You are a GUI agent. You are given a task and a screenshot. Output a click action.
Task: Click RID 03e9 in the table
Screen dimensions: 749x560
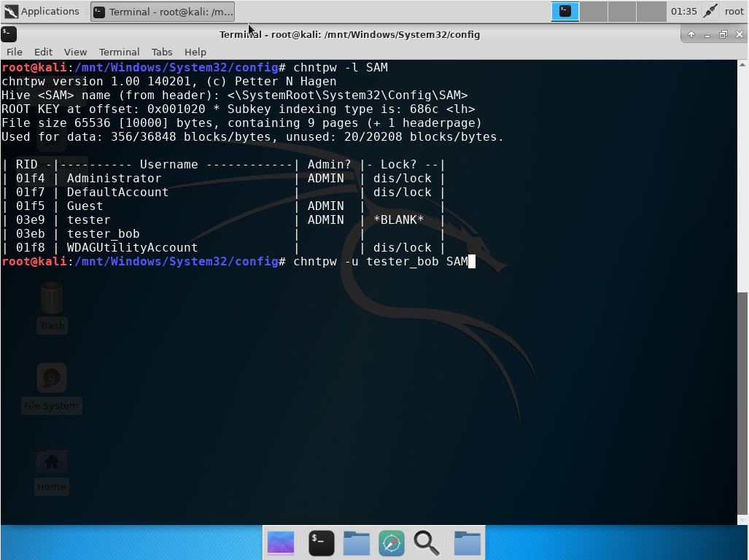coord(30,219)
